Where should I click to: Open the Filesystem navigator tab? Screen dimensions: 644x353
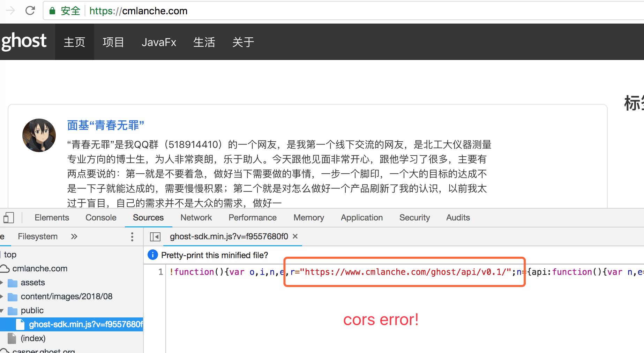point(38,236)
